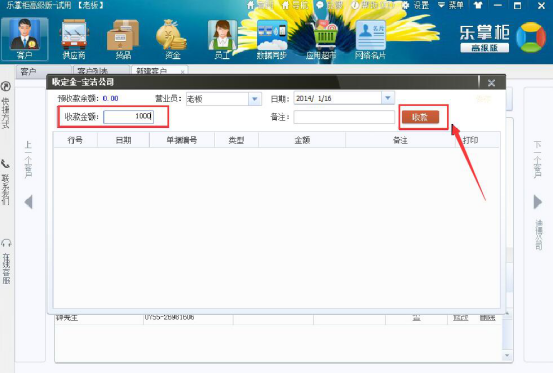Open the 货品 goods module icon
This screenshot has width=554, height=374.
coord(123,39)
